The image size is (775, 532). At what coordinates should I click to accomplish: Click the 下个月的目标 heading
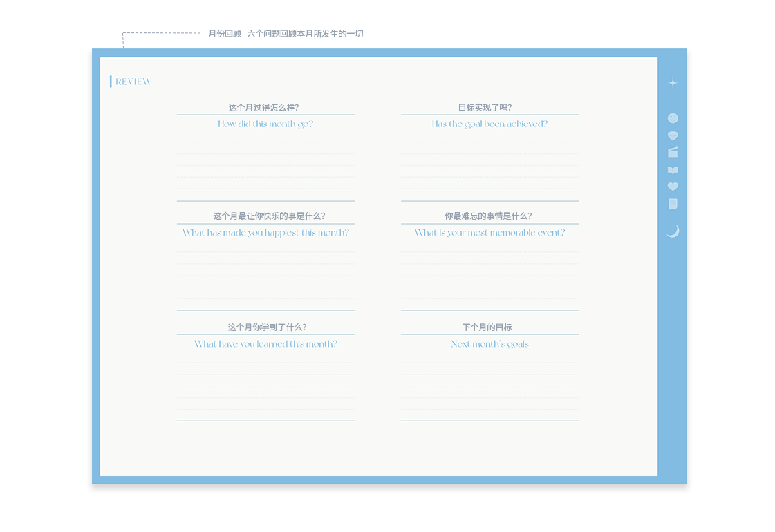point(487,327)
